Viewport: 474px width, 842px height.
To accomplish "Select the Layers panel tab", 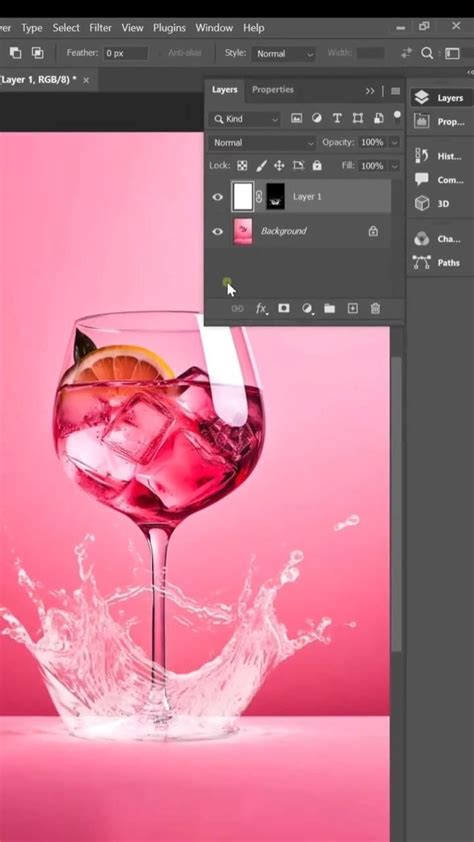I will tap(224, 90).
